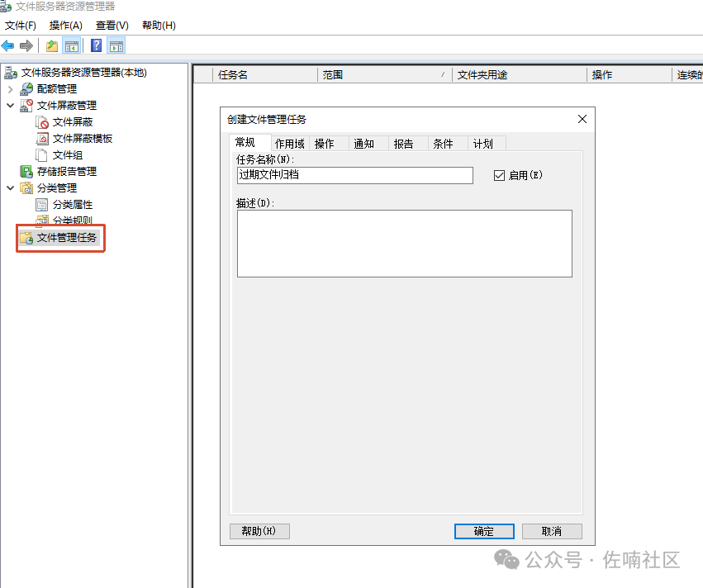Click the 文件组 page icon
Screen dimensions: 703x588
coord(41,155)
